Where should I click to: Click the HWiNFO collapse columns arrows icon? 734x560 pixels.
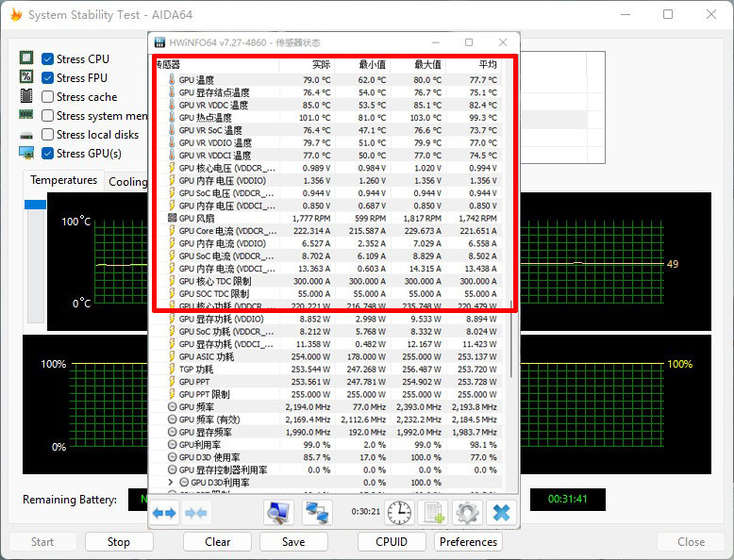click(x=195, y=513)
